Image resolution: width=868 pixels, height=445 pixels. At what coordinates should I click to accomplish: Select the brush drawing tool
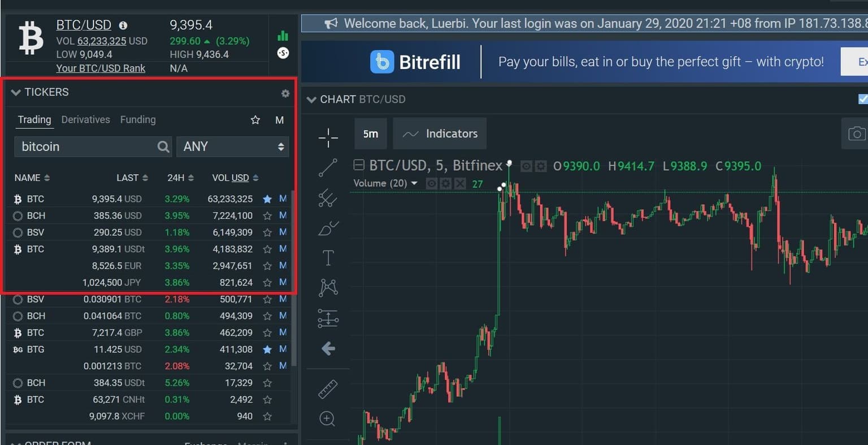pyautogui.click(x=328, y=228)
